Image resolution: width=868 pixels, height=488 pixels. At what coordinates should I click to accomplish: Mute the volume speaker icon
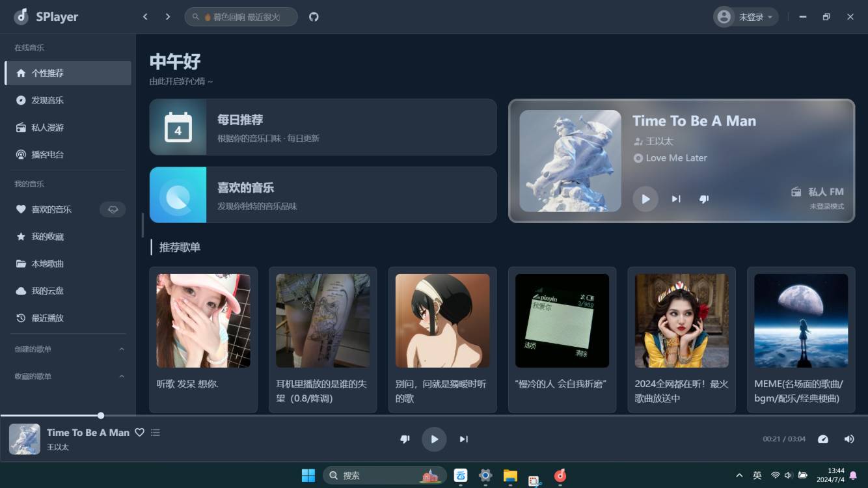[x=849, y=439]
